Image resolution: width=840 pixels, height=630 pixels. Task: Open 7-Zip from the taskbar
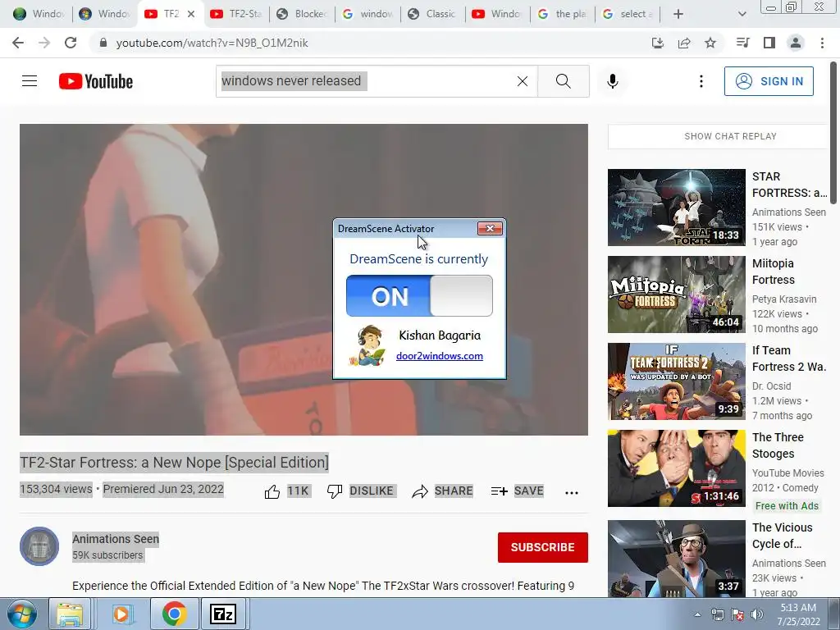click(223, 614)
